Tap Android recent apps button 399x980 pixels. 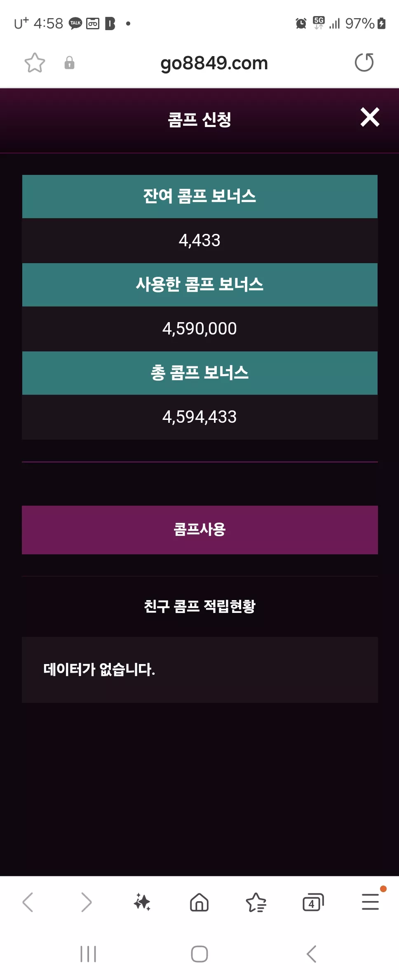[x=88, y=954]
